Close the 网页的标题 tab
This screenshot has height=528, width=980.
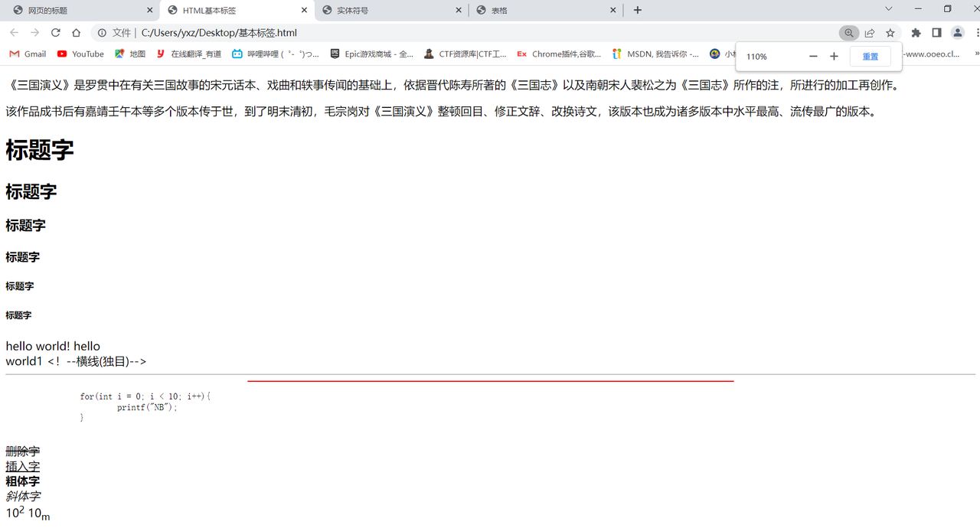coord(150,11)
